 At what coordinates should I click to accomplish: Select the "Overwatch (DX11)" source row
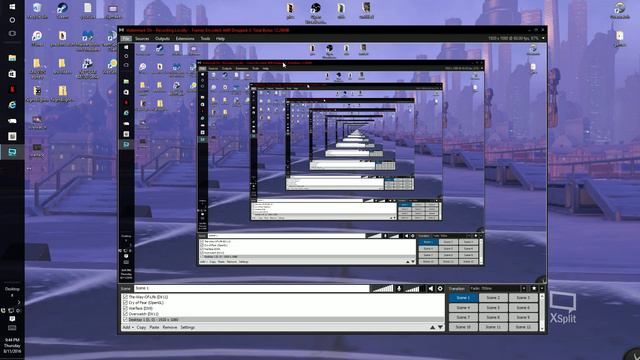click(284, 314)
